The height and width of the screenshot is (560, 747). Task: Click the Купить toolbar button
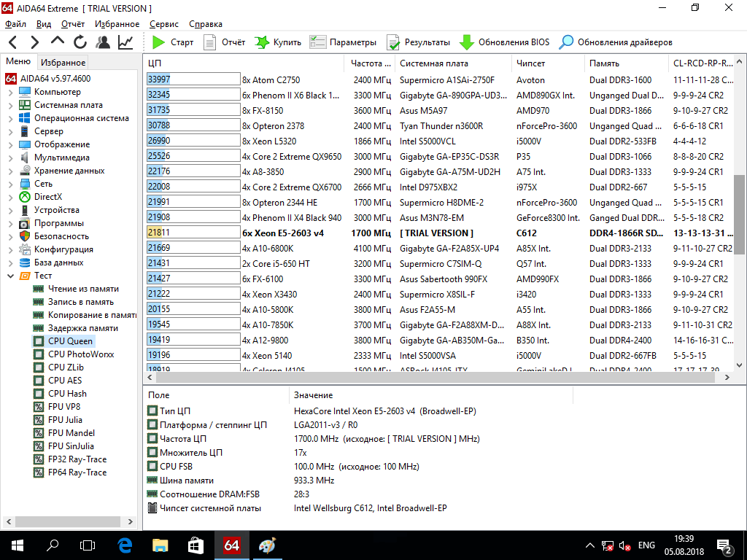[x=278, y=42]
